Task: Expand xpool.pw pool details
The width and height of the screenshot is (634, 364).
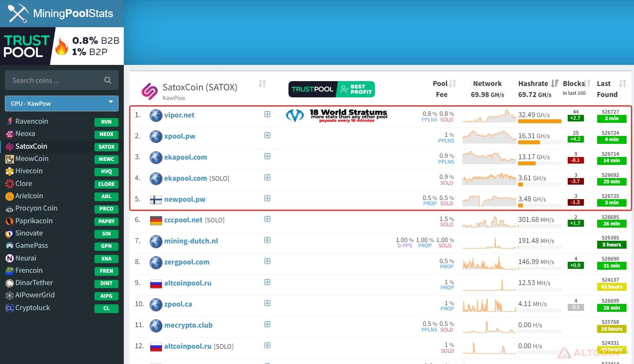Action: [x=267, y=136]
